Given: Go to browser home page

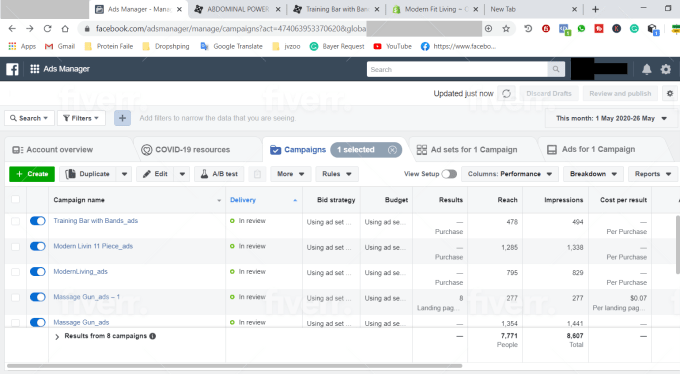Looking at the screenshot, I should [65, 29].
